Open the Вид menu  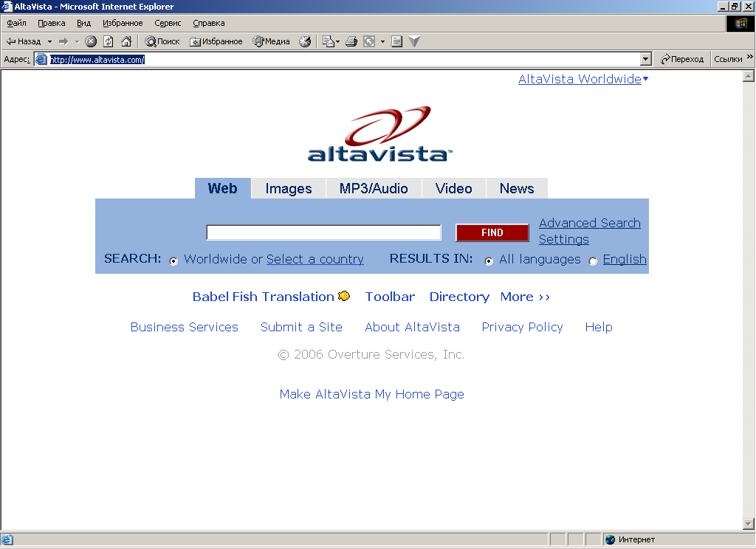click(84, 23)
